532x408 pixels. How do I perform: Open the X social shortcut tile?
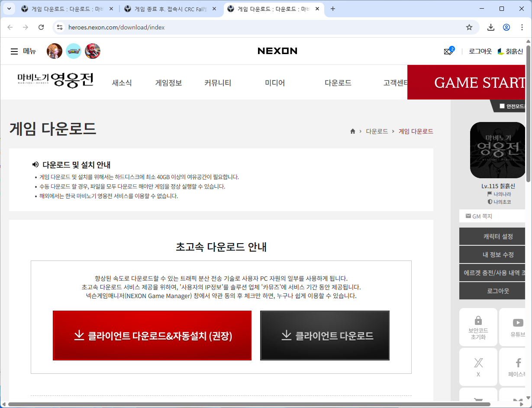(x=478, y=367)
